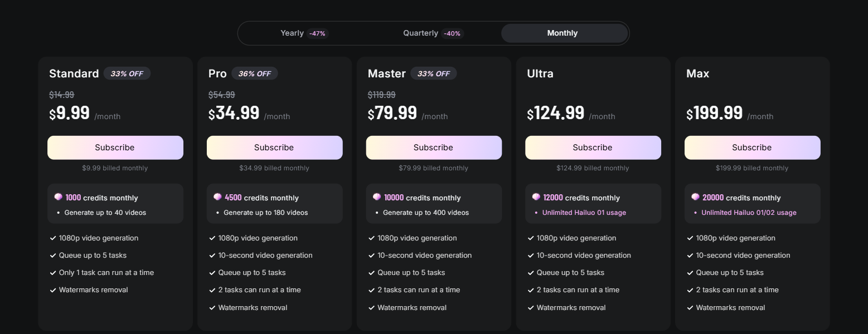The width and height of the screenshot is (868, 334).
Task: Click 'Unlimited Hailuo 01 usage' text
Action: point(584,213)
